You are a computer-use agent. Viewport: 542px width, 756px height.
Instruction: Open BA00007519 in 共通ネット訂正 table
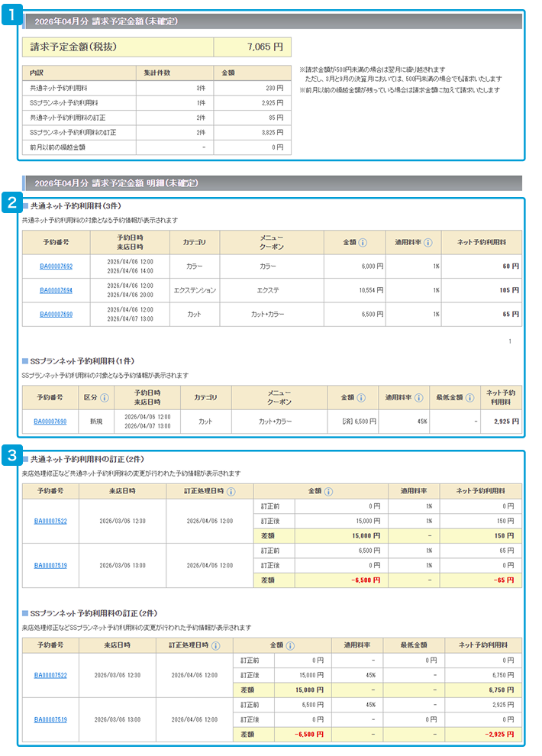coord(50,566)
